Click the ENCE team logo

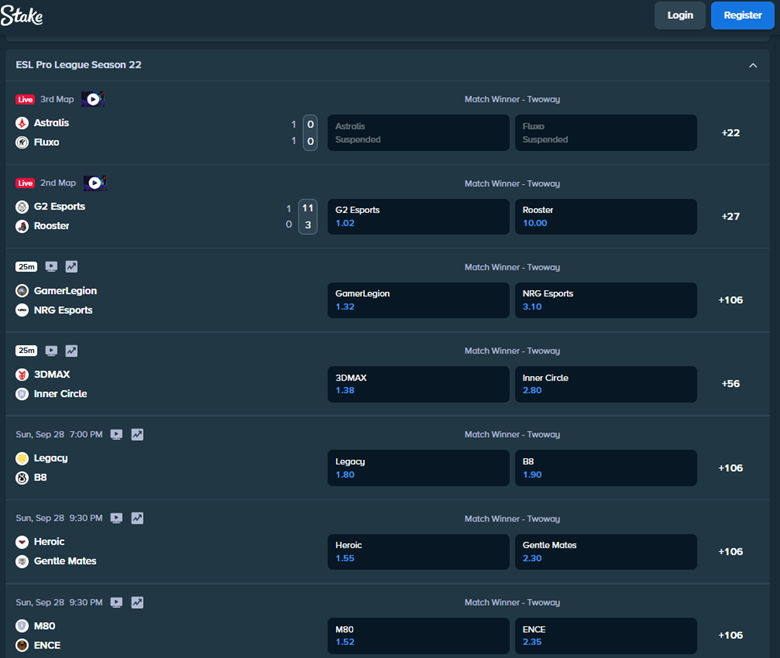point(22,645)
